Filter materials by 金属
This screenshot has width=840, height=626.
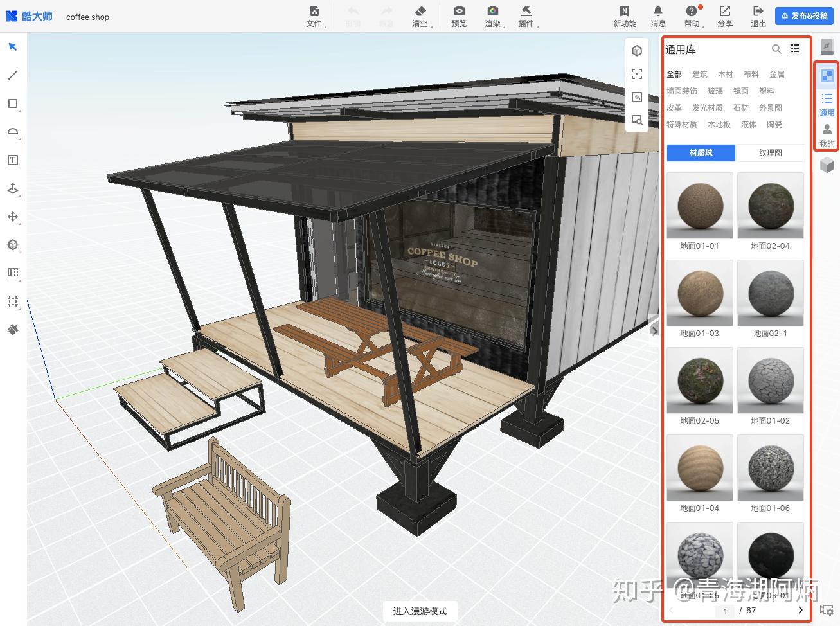click(777, 75)
